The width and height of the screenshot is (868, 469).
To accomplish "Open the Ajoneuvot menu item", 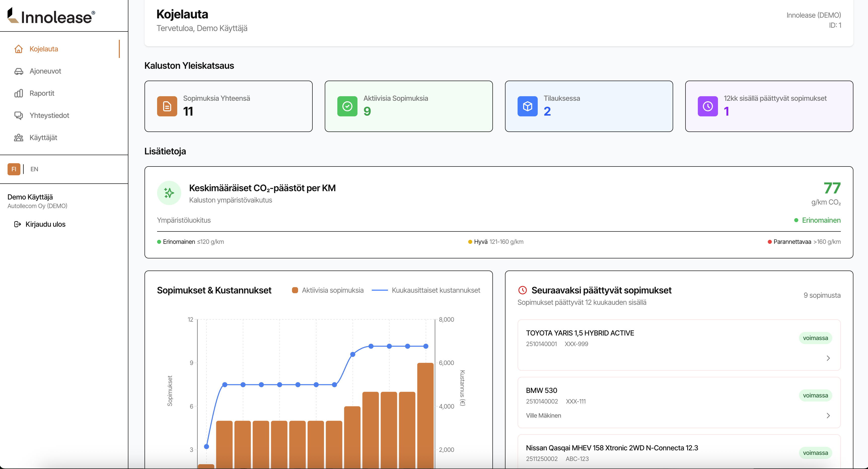I will [x=63, y=71].
